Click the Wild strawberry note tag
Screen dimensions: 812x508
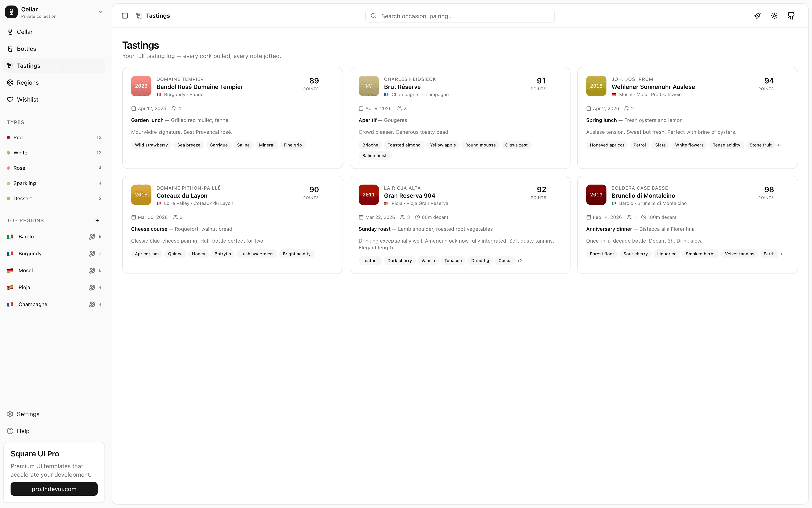tap(151, 145)
